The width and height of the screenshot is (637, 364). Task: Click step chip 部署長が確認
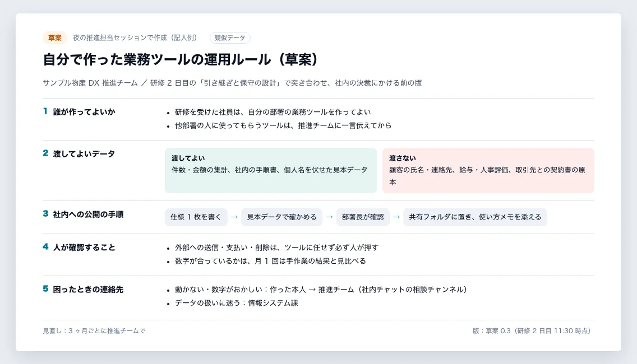click(x=363, y=217)
